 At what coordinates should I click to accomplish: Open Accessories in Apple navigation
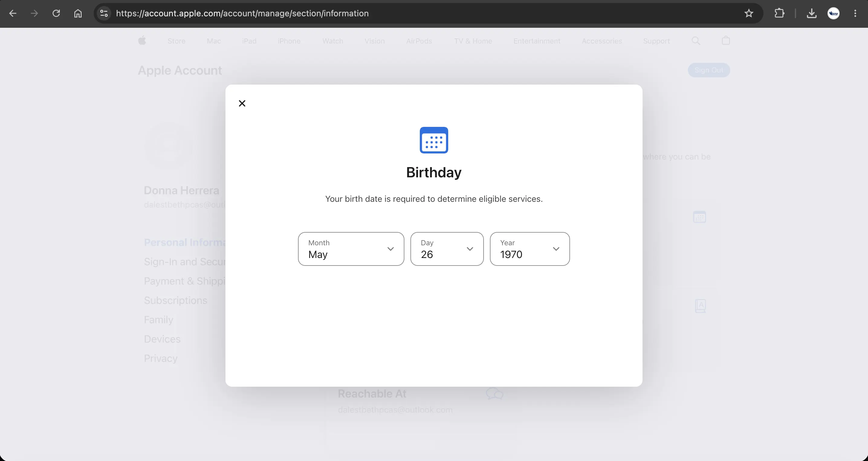tap(602, 41)
